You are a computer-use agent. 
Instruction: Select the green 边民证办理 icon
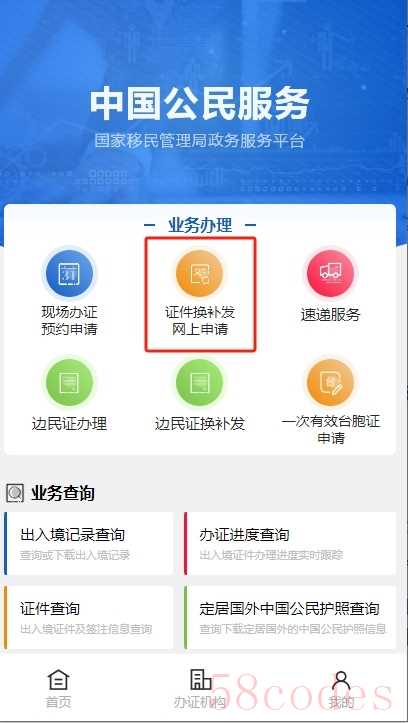tap(69, 383)
